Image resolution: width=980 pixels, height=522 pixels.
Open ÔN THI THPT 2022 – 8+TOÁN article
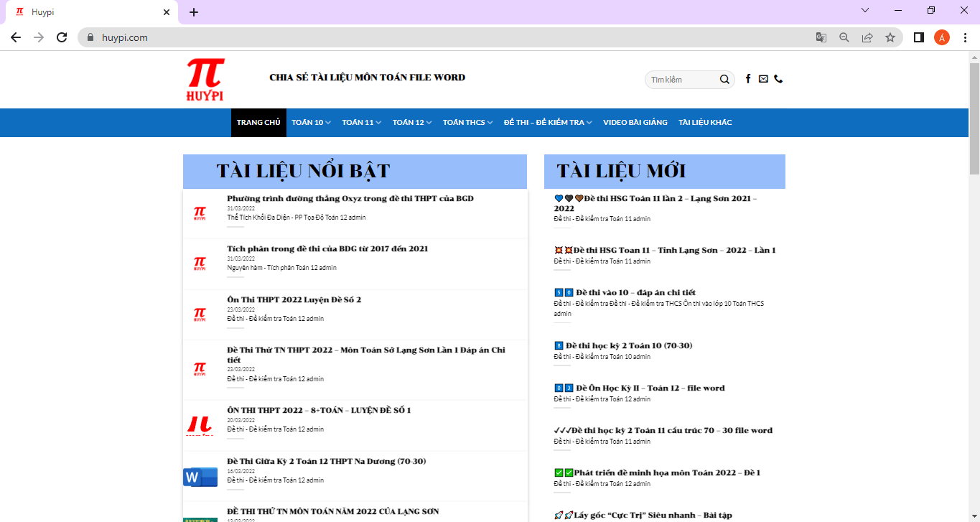pyautogui.click(x=319, y=411)
